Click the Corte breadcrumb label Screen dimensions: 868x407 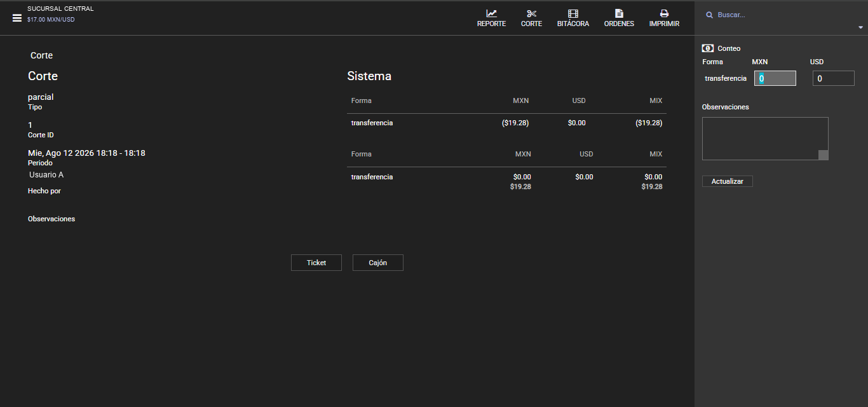[x=42, y=55]
